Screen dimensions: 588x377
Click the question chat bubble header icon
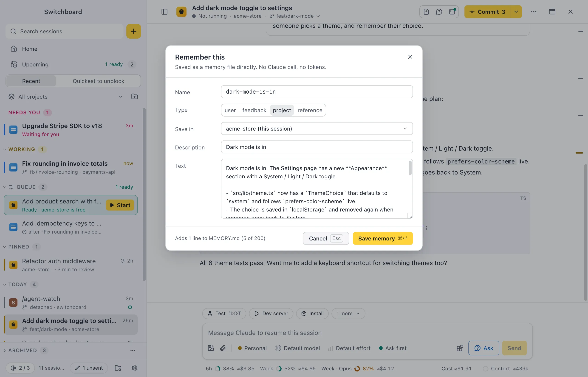click(x=439, y=12)
